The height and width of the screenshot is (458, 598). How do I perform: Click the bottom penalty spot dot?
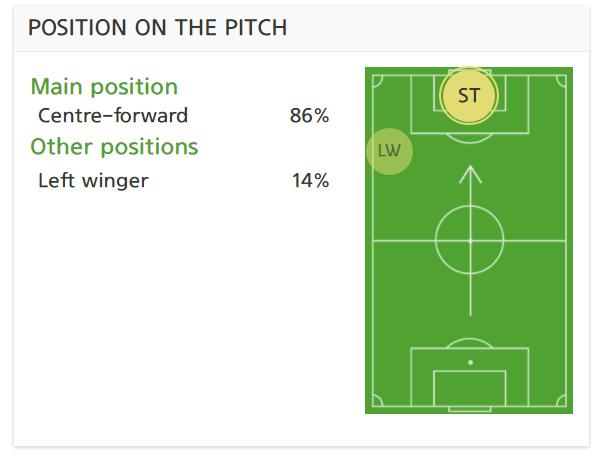471,362
